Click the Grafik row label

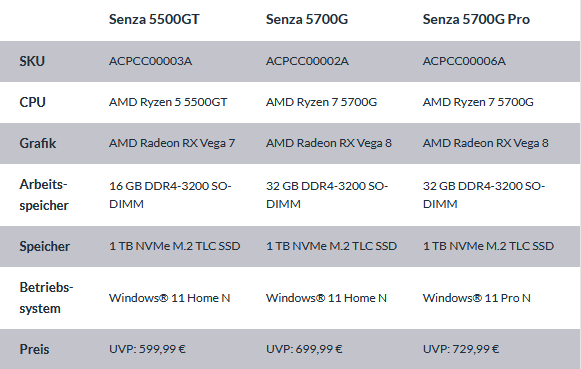click(38, 143)
